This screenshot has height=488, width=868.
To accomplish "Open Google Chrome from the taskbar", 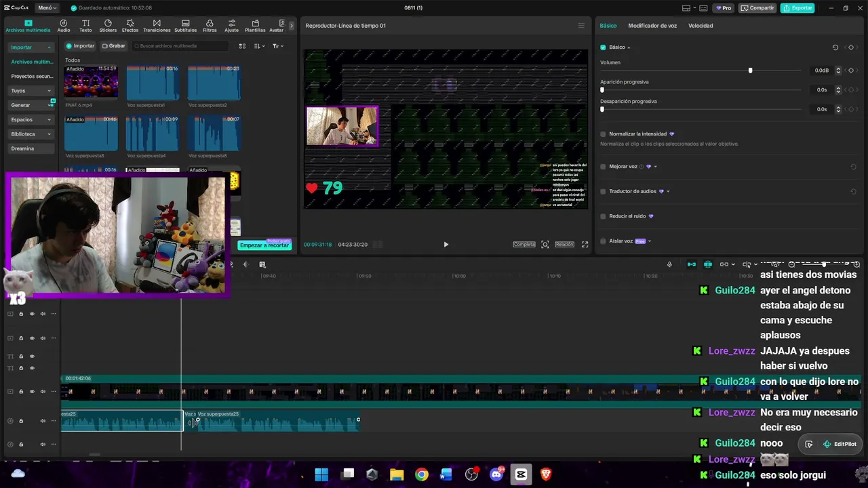I will [422, 474].
